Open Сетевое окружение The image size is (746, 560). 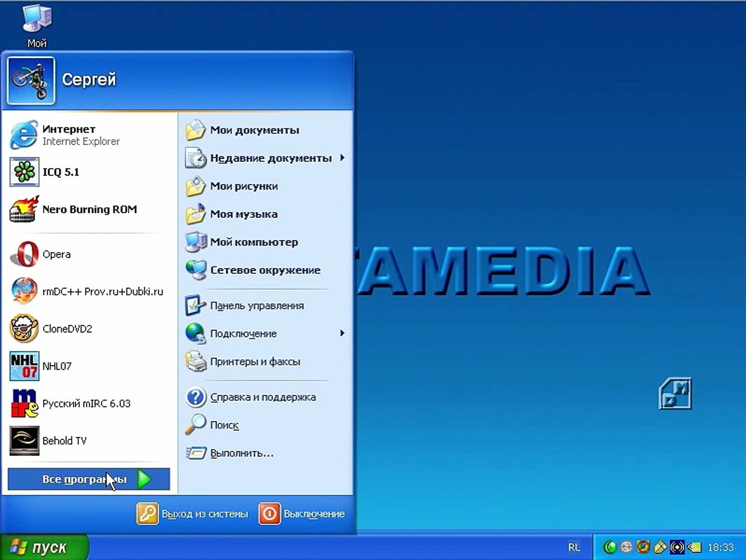pos(266,270)
